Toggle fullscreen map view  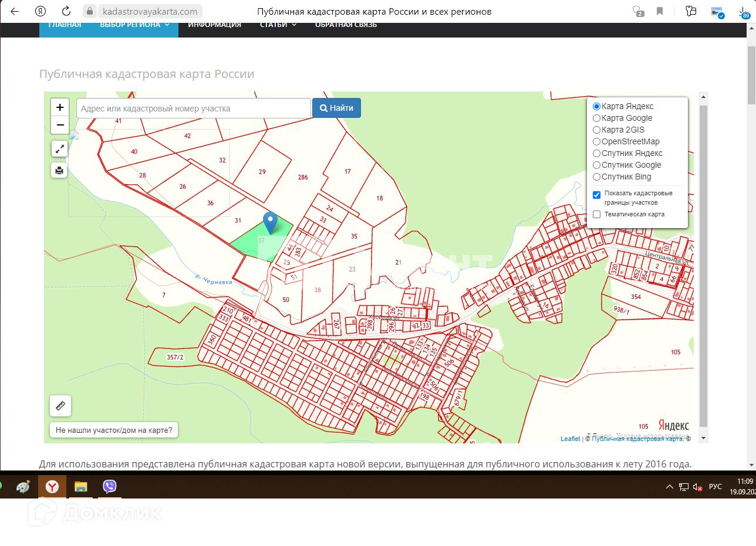point(59,150)
